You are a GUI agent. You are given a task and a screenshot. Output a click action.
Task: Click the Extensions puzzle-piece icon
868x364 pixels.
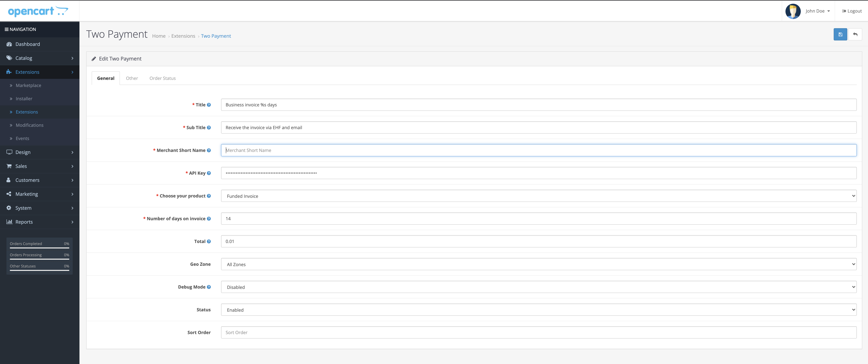coord(9,72)
